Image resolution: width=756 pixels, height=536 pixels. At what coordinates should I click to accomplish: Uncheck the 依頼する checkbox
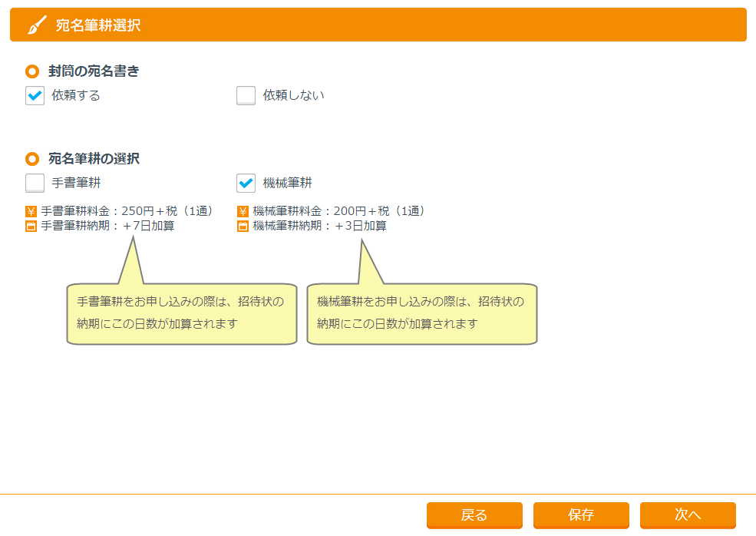point(35,96)
